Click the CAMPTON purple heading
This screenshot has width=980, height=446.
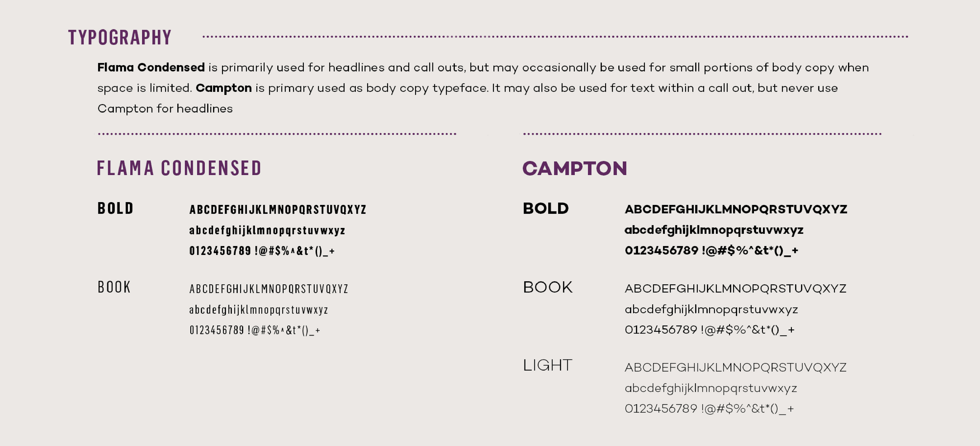574,169
